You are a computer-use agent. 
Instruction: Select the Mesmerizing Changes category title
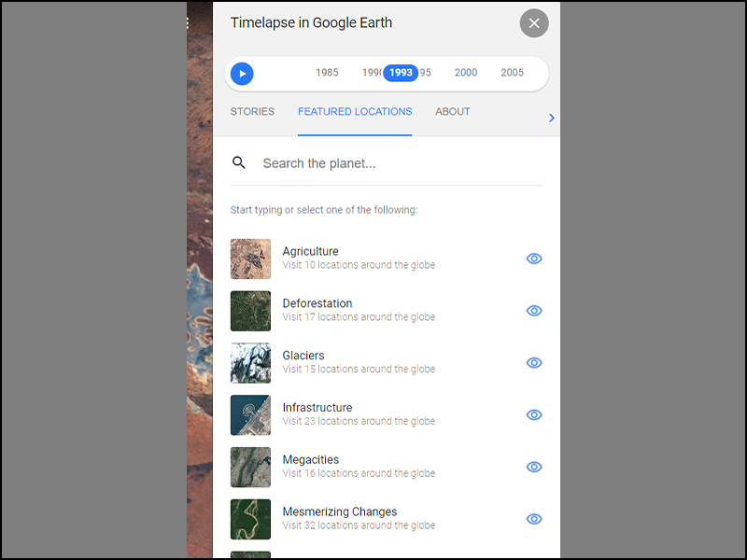click(x=340, y=511)
